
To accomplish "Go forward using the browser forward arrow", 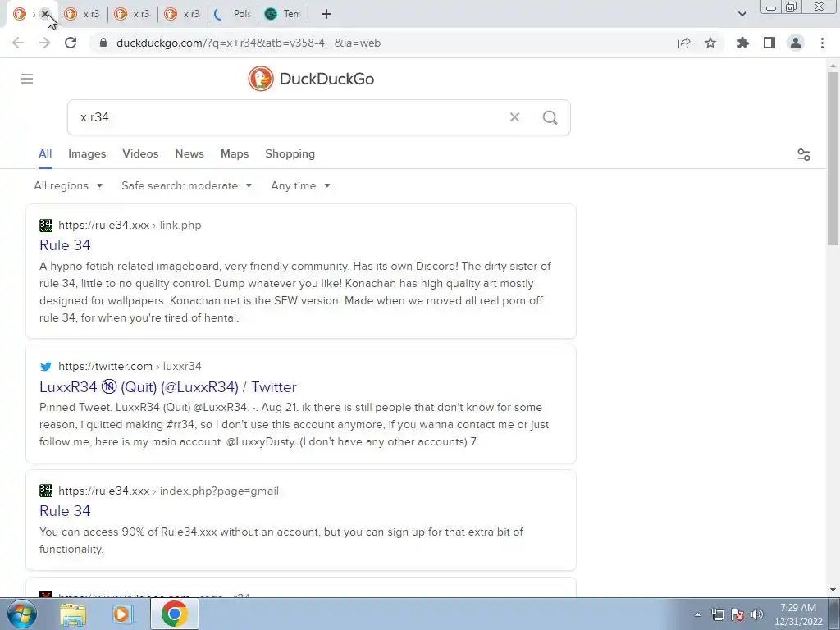I will click(44, 43).
